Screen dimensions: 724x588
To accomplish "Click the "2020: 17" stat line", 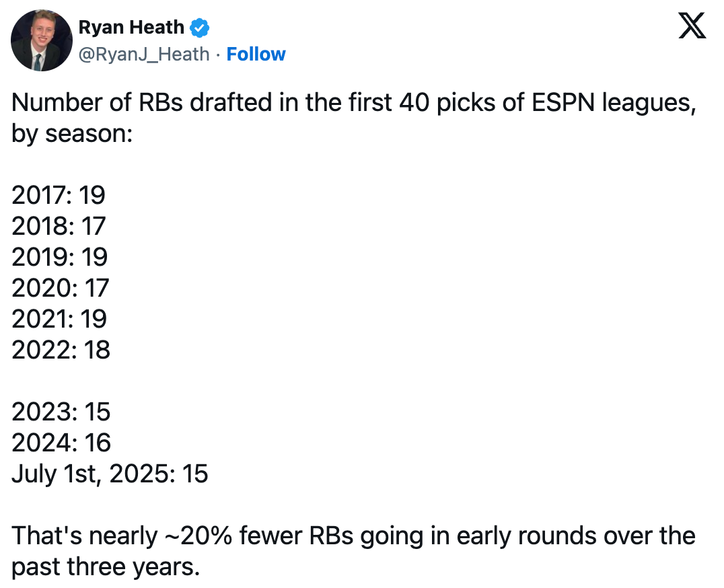I will coord(60,288).
